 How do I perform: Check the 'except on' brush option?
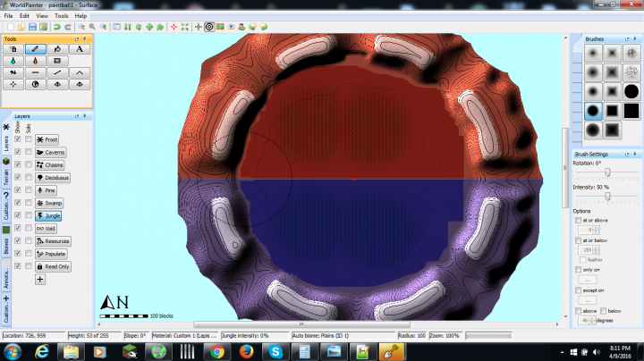[579, 290]
